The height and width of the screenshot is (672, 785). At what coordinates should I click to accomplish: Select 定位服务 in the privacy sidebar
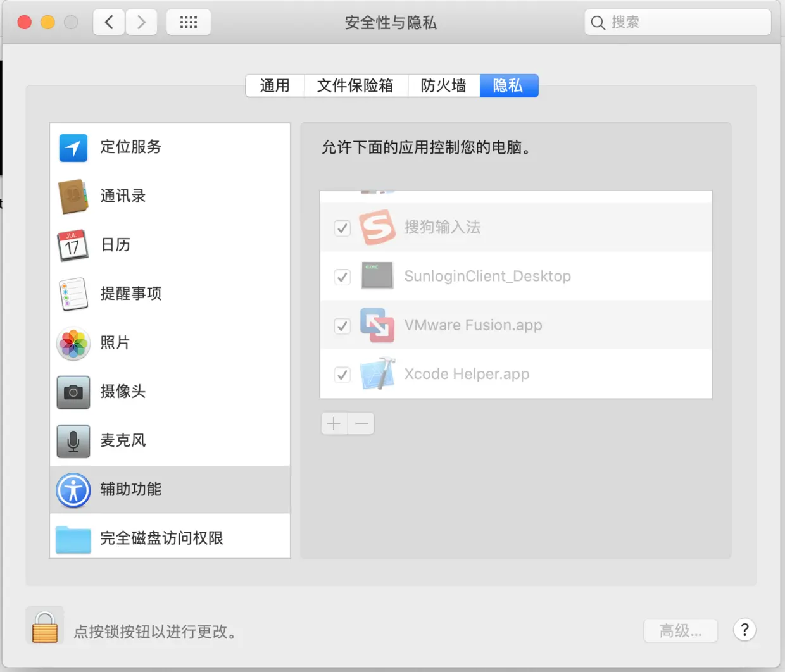(x=130, y=147)
